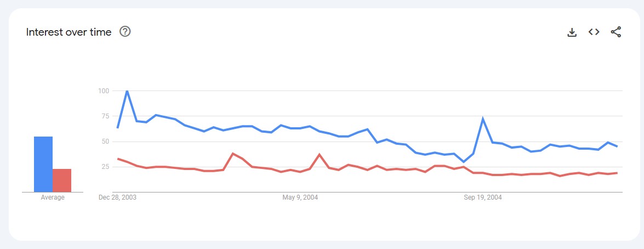The image size is (644, 249).
Task: Click the "Average" label under bars
Action: click(x=53, y=197)
